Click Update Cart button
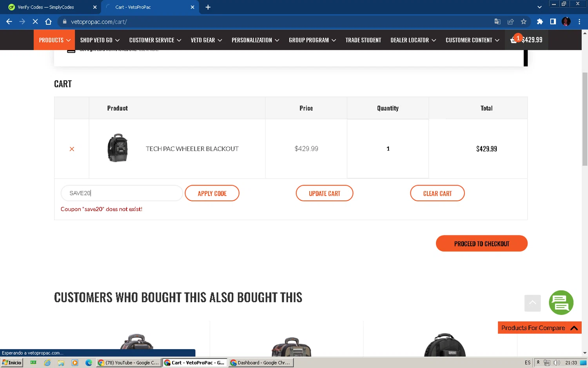 325,193
